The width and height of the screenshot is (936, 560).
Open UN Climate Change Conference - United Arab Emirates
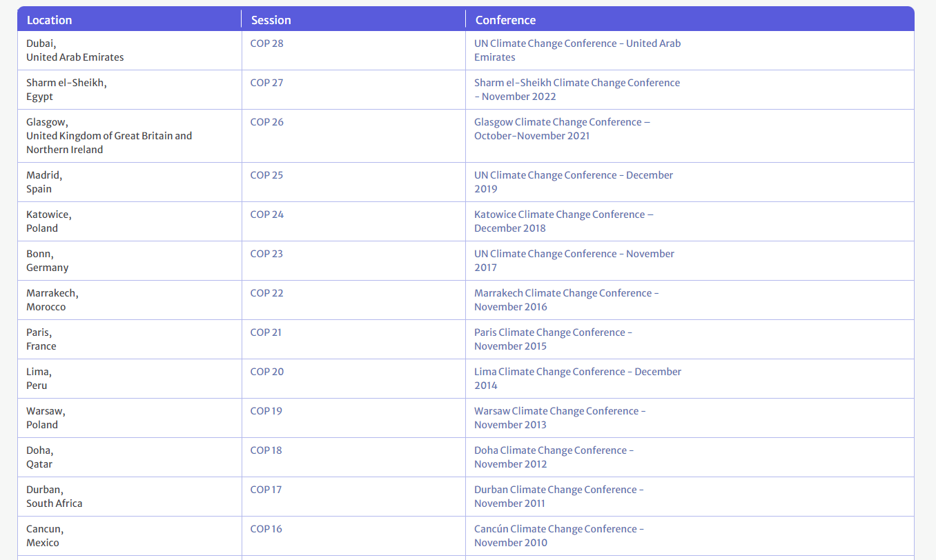point(578,50)
